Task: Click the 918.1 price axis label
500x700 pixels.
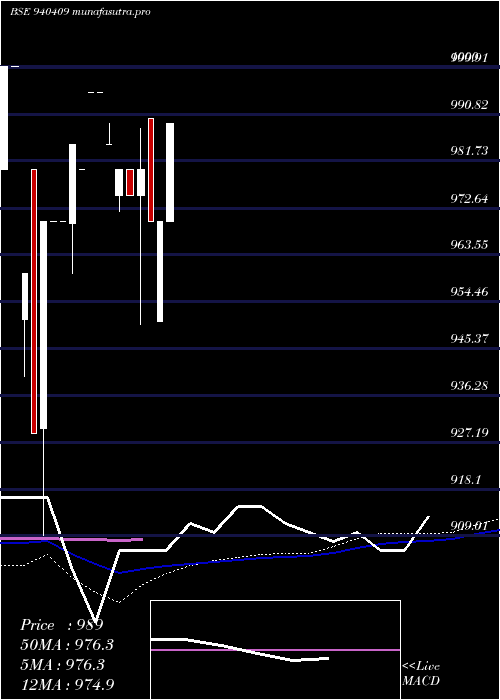Action: click(466, 479)
